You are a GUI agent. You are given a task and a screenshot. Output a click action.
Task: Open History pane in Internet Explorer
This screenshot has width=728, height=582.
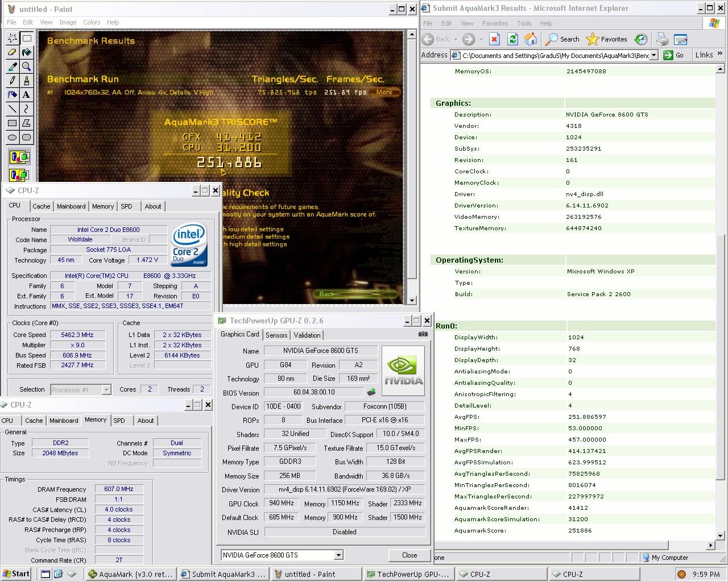coord(641,39)
